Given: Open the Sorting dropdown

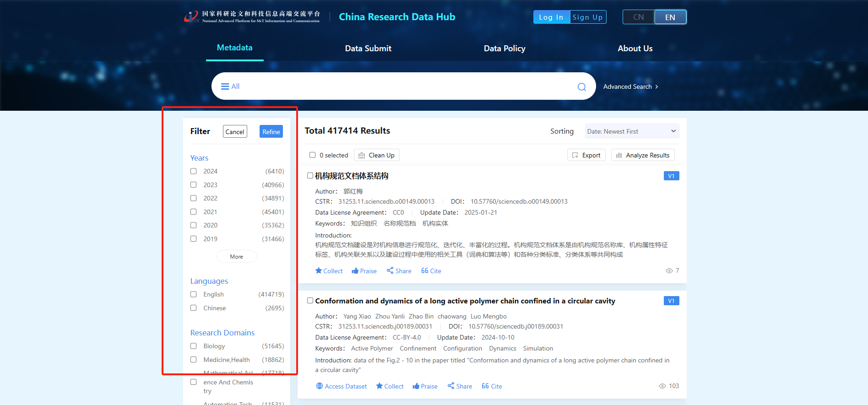Looking at the screenshot, I should [631, 131].
